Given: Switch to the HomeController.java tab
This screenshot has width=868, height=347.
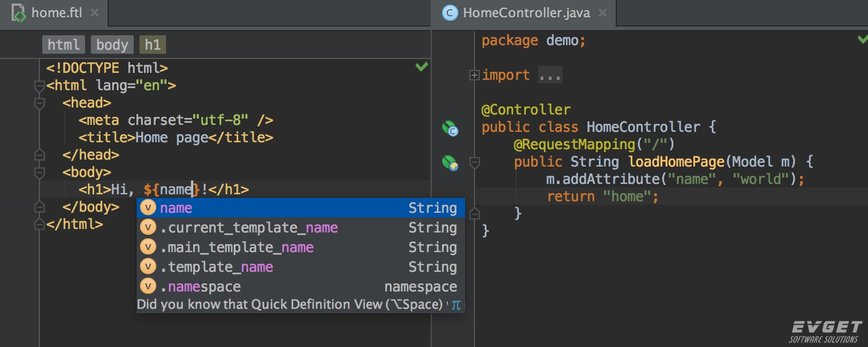Looking at the screenshot, I should click(x=524, y=13).
